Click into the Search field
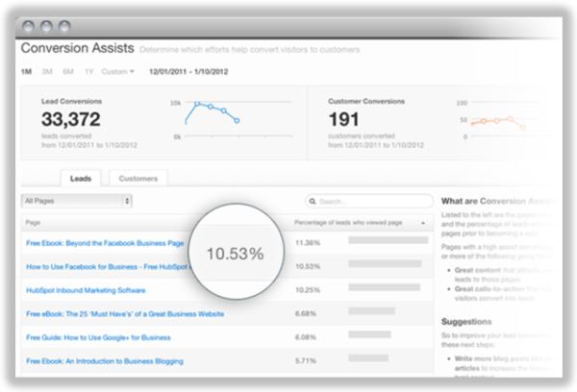 click(x=369, y=201)
